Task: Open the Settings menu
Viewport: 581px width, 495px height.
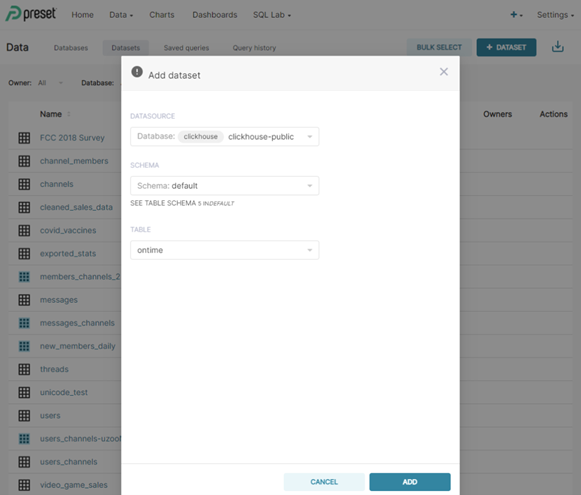Action: coord(555,15)
